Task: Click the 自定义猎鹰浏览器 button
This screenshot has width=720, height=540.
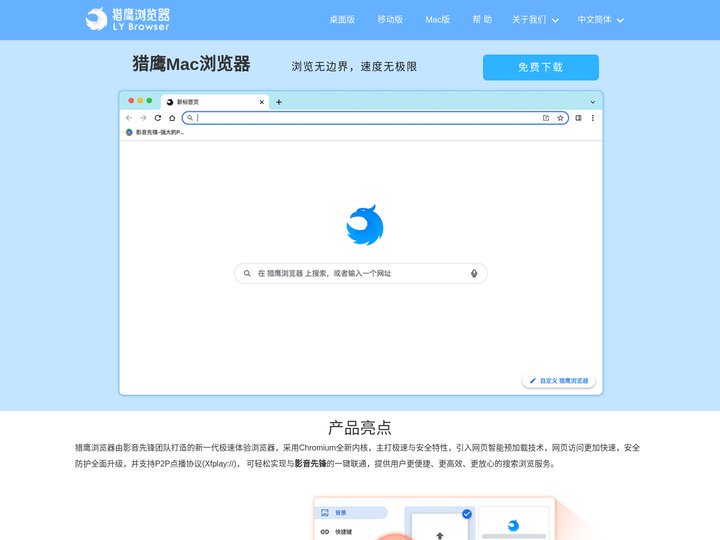Action: click(558, 381)
